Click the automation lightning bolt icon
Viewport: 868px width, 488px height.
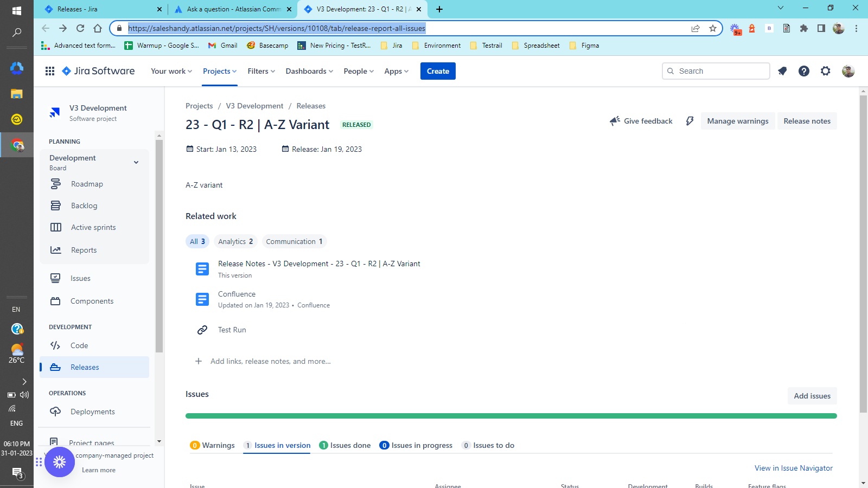690,121
